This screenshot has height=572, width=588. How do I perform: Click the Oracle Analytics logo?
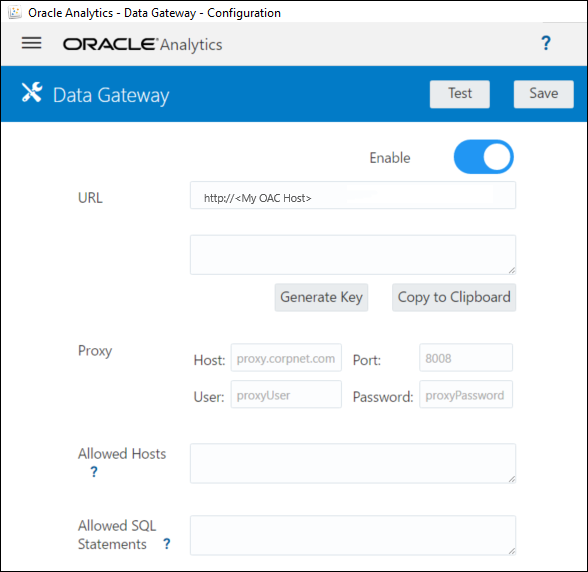[x=142, y=45]
